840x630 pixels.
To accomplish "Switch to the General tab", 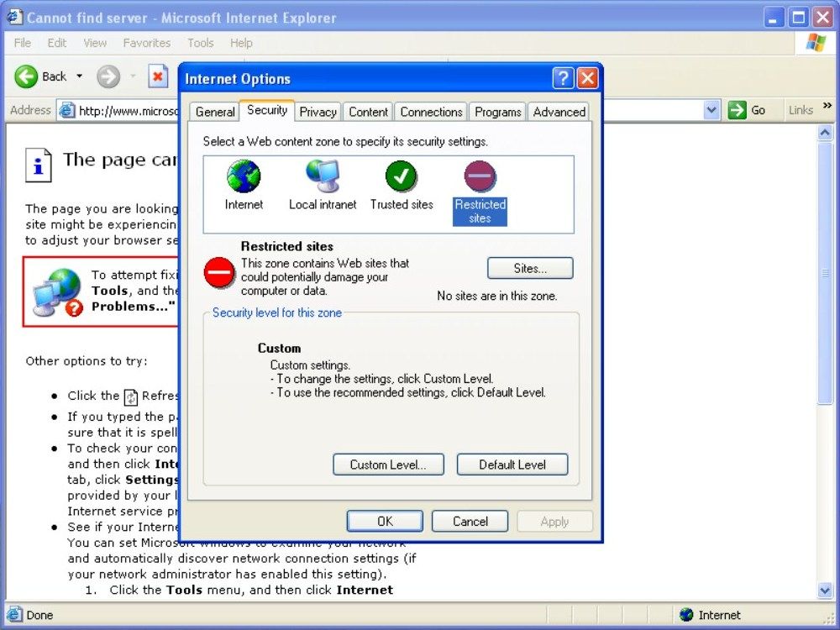I will (215, 112).
